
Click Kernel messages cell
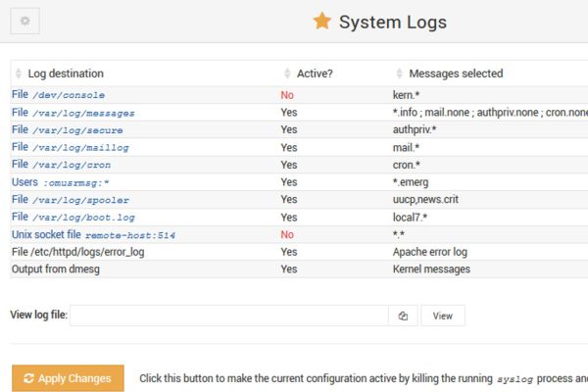pos(431,269)
